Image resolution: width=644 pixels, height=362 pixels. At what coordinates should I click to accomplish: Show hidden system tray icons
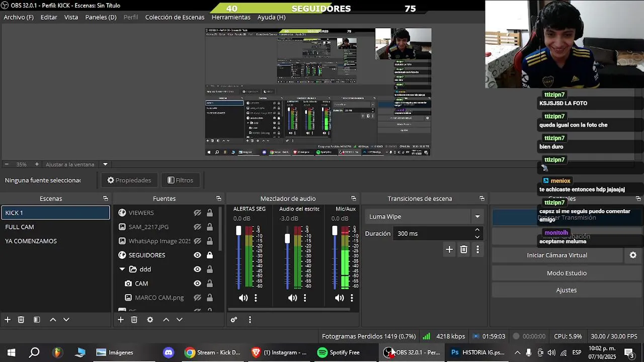coord(517,352)
